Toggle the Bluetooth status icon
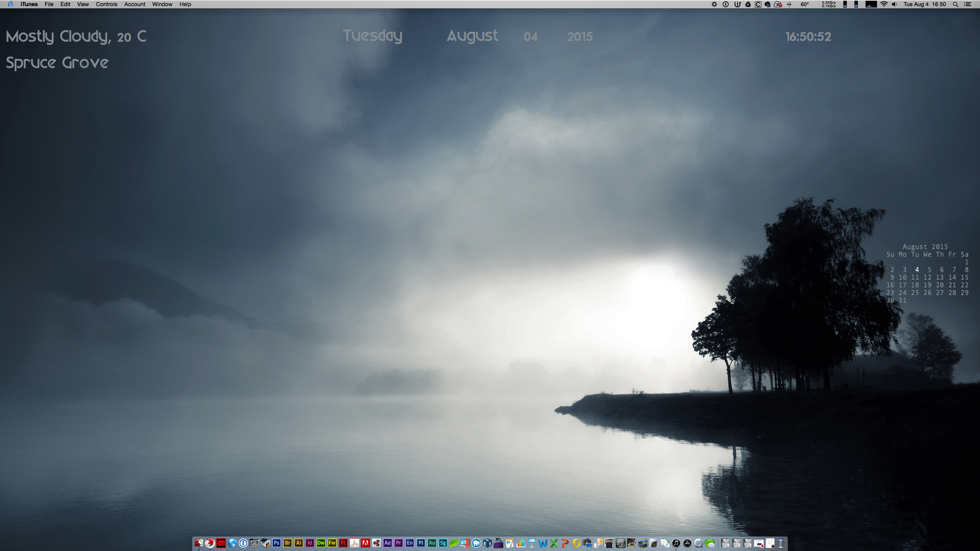980x551 pixels. coord(789,4)
